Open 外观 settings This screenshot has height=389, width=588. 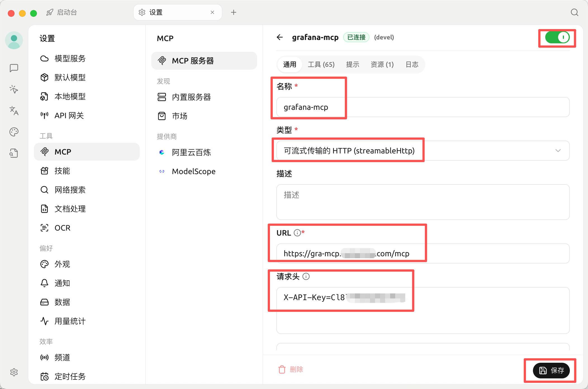coord(87,264)
